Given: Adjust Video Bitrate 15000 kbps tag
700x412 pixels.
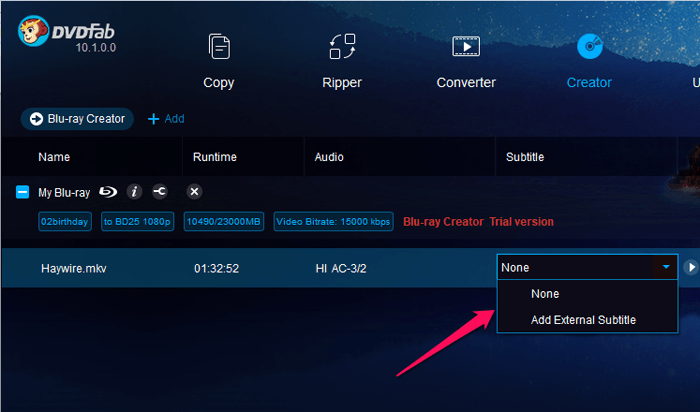Looking at the screenshot, I should click(333, 222).
